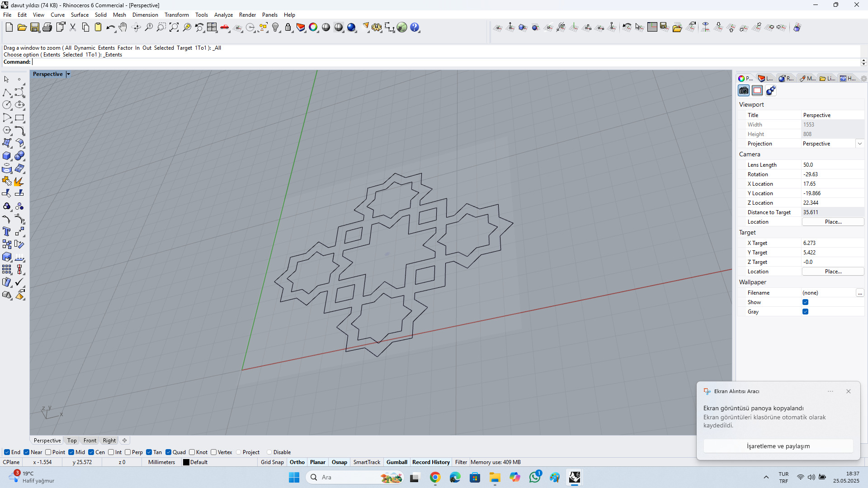Edit the Lens Length value field

(x=833, y=165)
